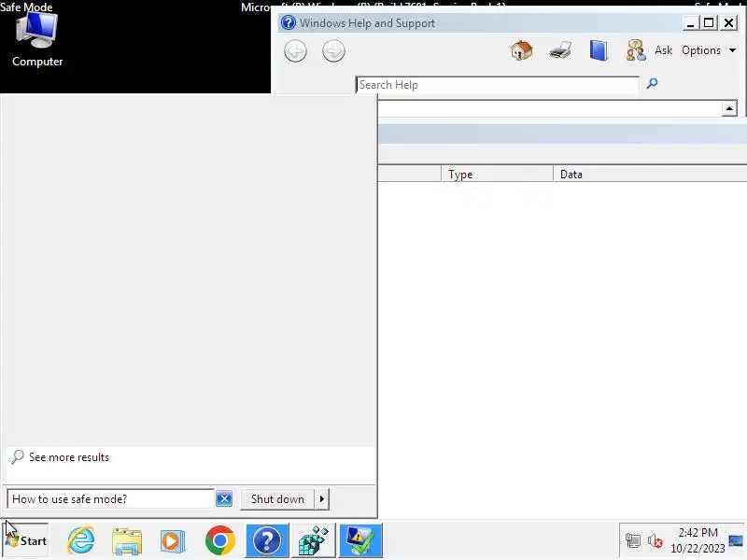Open the Ask people icon in Help
This screenshot has height=560, width=747.
point(636,50)
